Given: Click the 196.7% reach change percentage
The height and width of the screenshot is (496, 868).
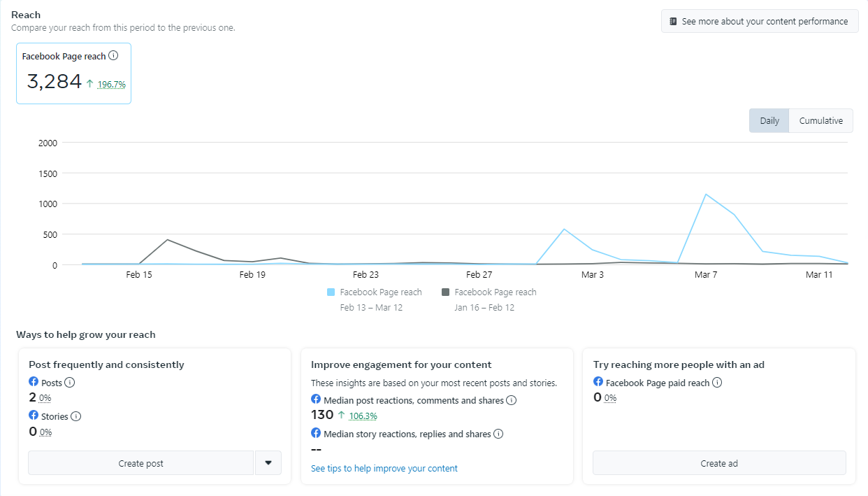Looking at the screenshot, I should tap(111, 85).
